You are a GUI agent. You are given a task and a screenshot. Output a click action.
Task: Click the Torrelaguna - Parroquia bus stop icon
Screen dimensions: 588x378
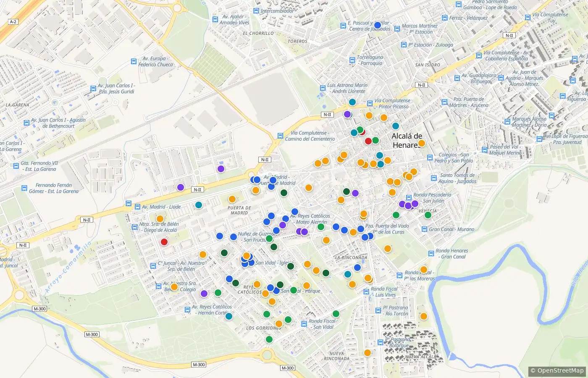click(352, 60)
